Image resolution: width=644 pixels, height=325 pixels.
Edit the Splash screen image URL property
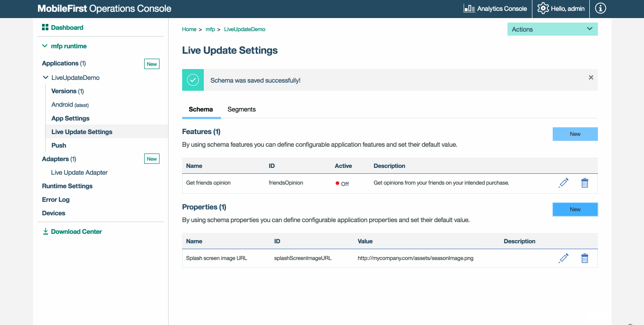click(564, 258)
